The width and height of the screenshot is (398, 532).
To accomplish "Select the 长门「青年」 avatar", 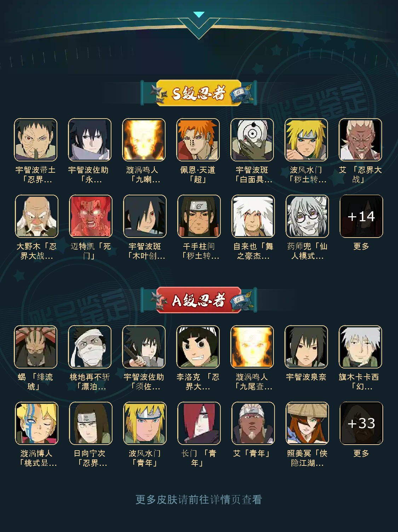I will pyautogui.click(x=199, y=423).
